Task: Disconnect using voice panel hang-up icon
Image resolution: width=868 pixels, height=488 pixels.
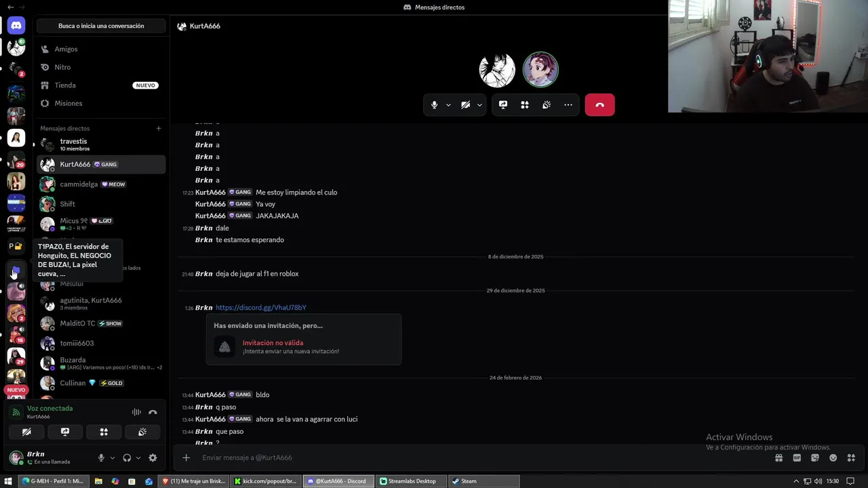Action: (x=153, y=412)
